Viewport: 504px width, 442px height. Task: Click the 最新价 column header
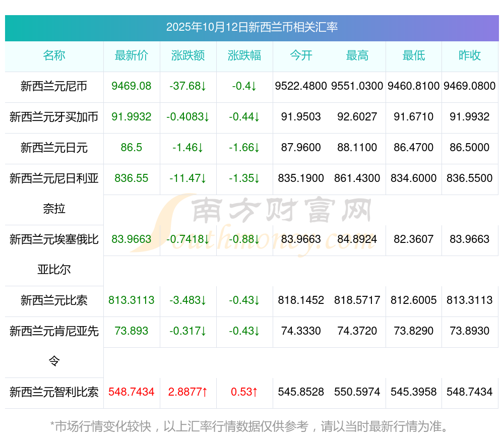pos(132,55)
